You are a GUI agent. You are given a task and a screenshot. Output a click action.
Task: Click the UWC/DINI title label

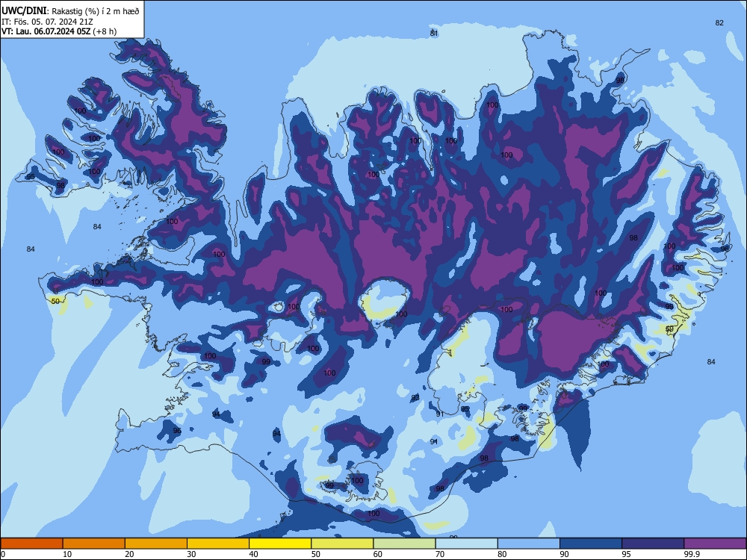tap(24, 10)
